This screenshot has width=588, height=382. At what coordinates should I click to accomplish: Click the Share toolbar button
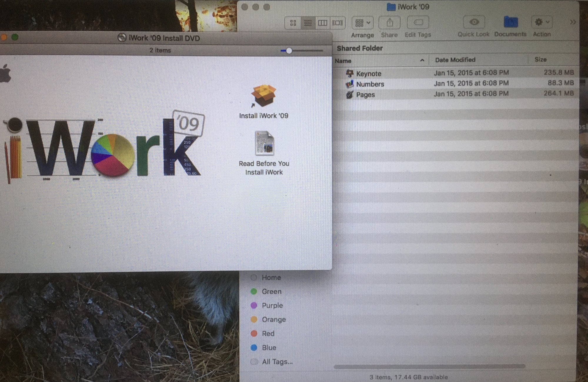point(389,23)
